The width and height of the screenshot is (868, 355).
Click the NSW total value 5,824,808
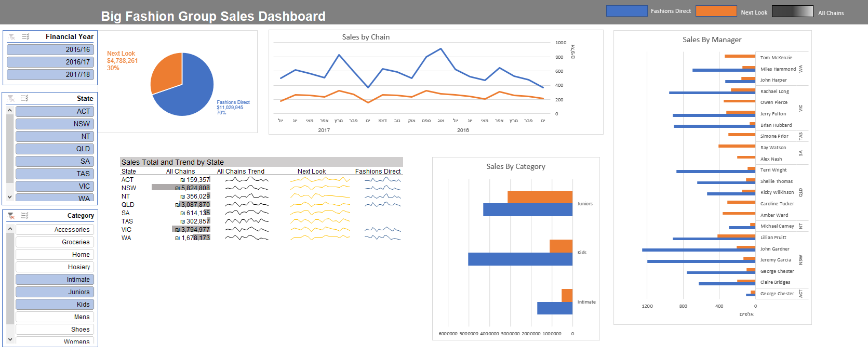[x=192, y=188]
